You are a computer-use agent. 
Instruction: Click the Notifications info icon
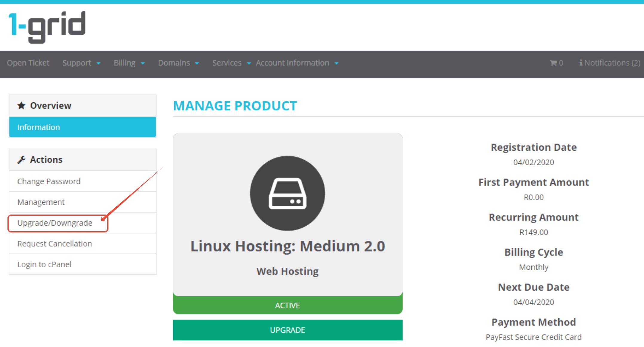click(x=581, y=63)
